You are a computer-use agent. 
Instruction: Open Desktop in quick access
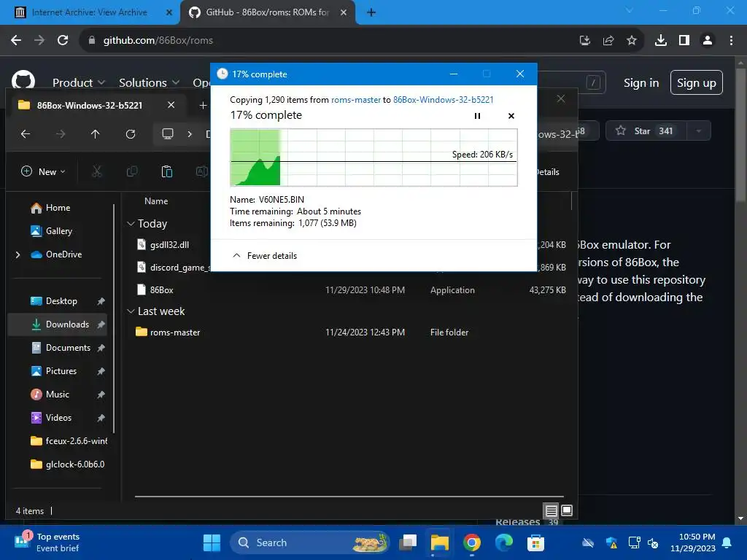click(61, 301)
